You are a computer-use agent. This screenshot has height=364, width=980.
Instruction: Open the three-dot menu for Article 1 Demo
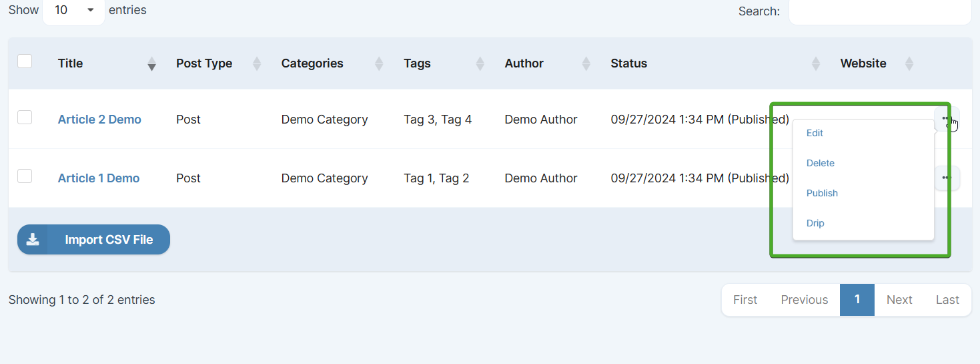click(x=946, y=178)
